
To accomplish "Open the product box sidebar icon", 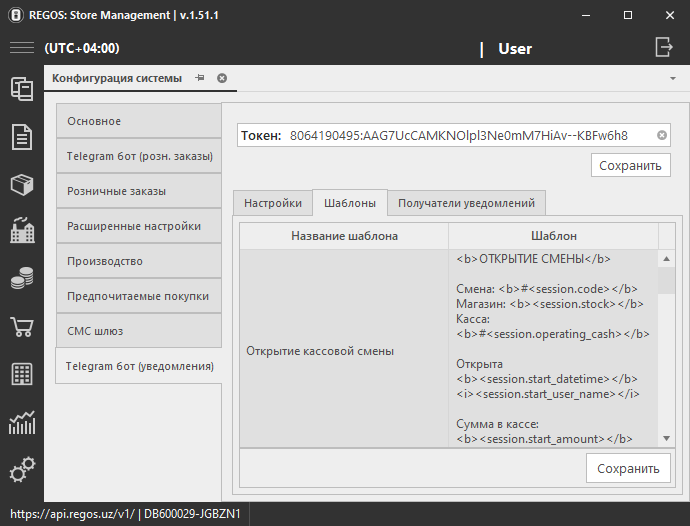I will pyautogui.click(x=21, y=184).
